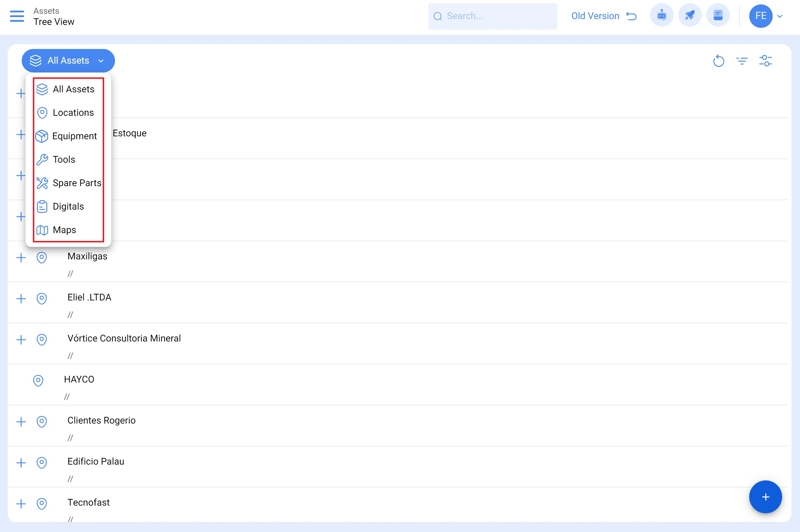Collapse the All Assets dropdown button
This screenshot has width=800, height=532.
68,61
